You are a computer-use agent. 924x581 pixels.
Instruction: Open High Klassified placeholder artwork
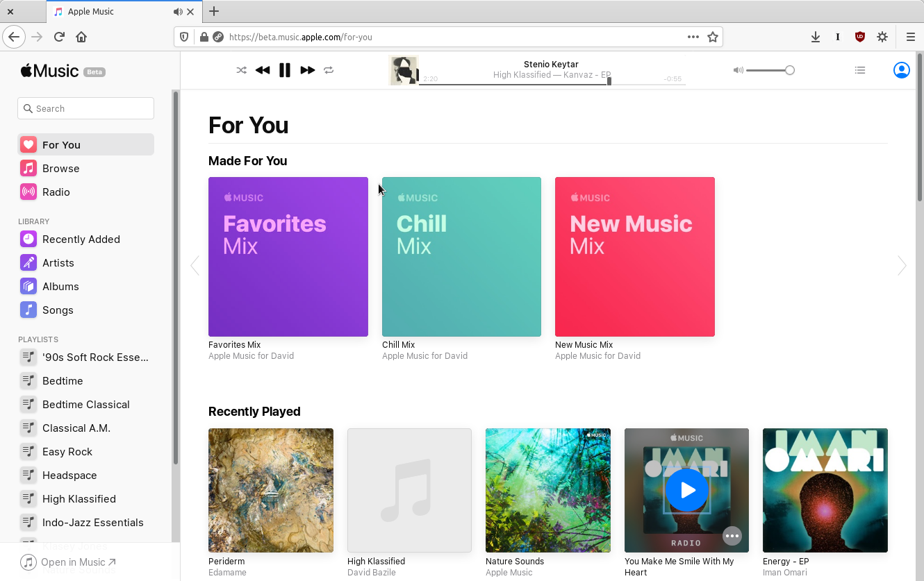[409, 490]
